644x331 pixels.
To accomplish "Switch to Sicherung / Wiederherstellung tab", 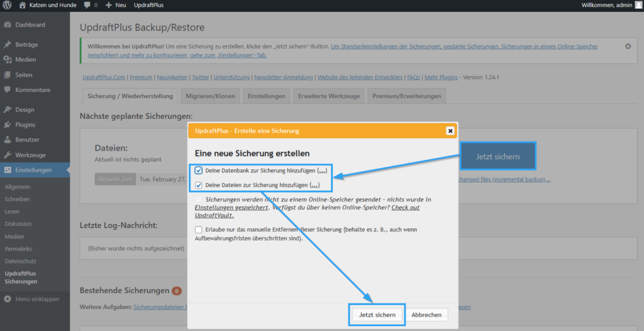I will (x=130, y=96).
